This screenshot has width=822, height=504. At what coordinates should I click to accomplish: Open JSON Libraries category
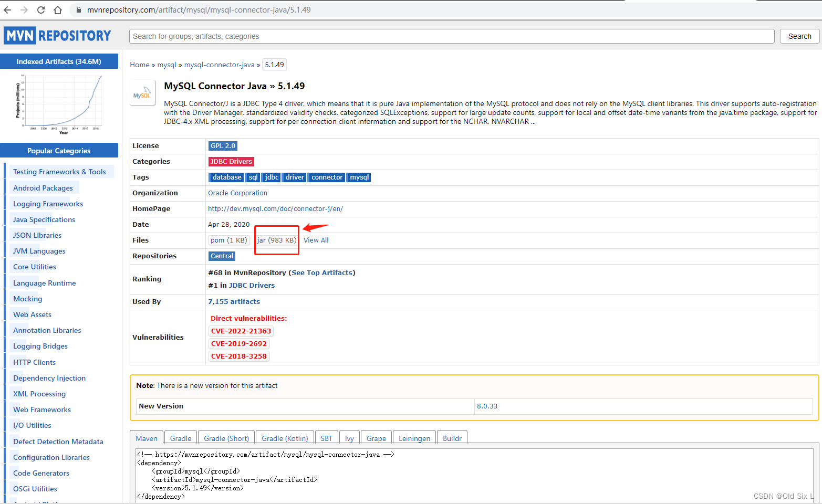pos(37,235)
